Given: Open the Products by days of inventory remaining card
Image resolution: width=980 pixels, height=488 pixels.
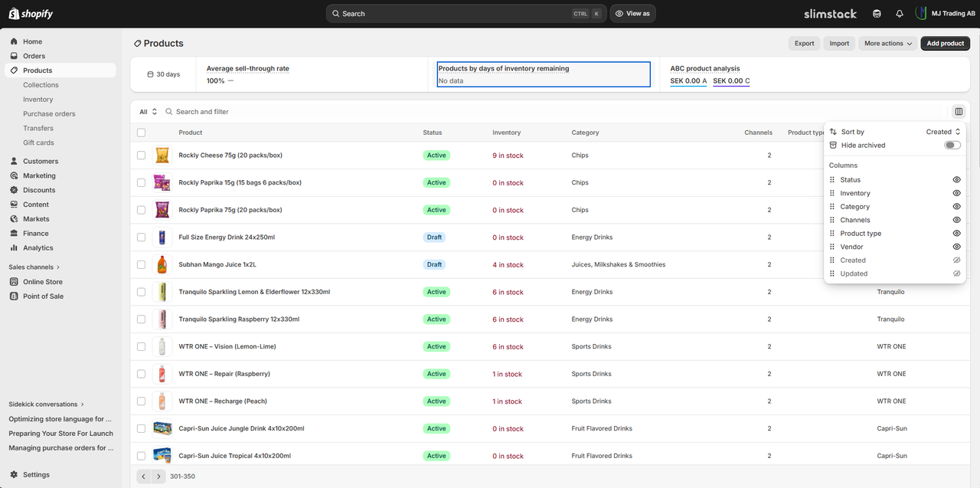Looking at the screenshot, I should pyautogui.click(x=544, y=74).
